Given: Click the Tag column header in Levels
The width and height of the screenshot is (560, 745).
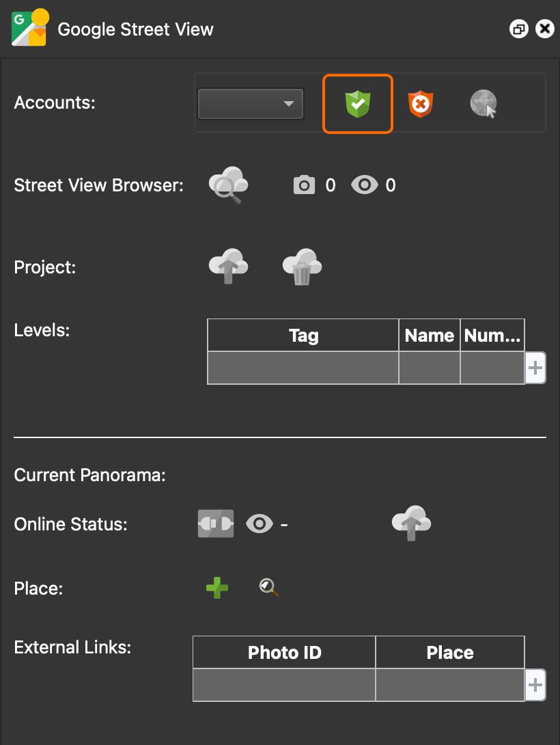Looking at the screenshot, I should [303, 336].
